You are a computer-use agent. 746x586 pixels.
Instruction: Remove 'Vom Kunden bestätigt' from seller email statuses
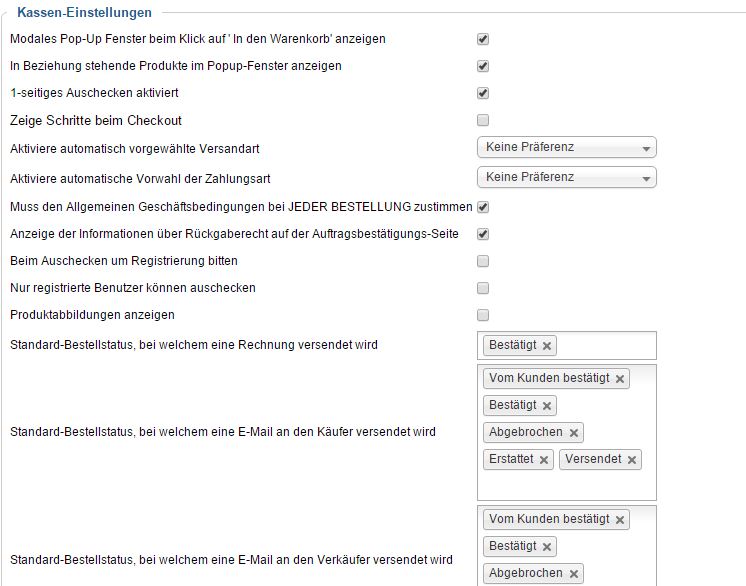[620, 520]
